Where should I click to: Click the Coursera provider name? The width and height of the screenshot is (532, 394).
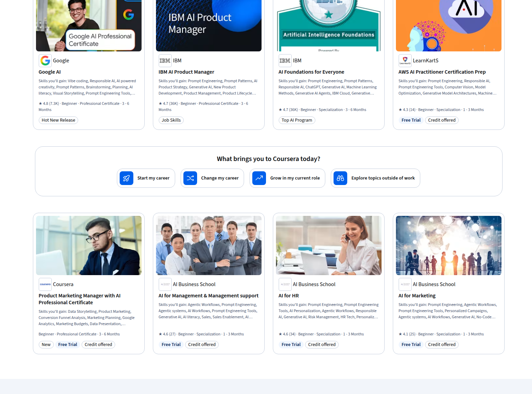63,284
